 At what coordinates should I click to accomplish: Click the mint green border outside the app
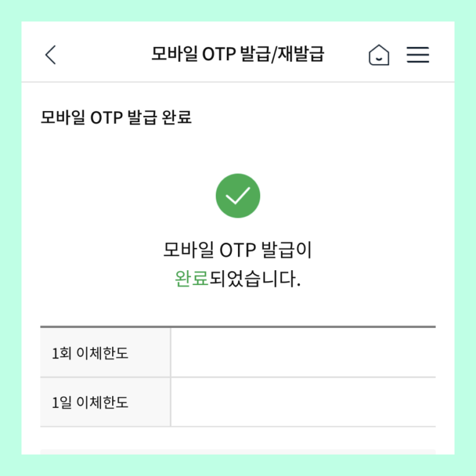(238, 11)
